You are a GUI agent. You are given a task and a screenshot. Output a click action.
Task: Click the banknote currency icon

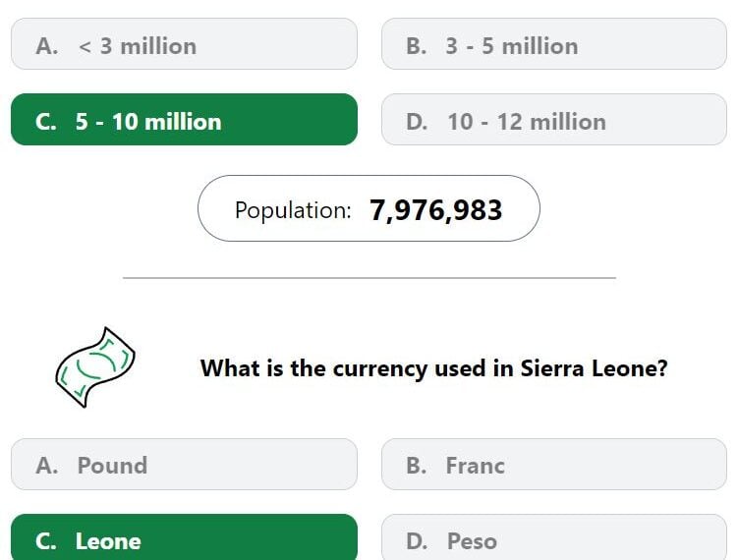[x=95, y=367]
